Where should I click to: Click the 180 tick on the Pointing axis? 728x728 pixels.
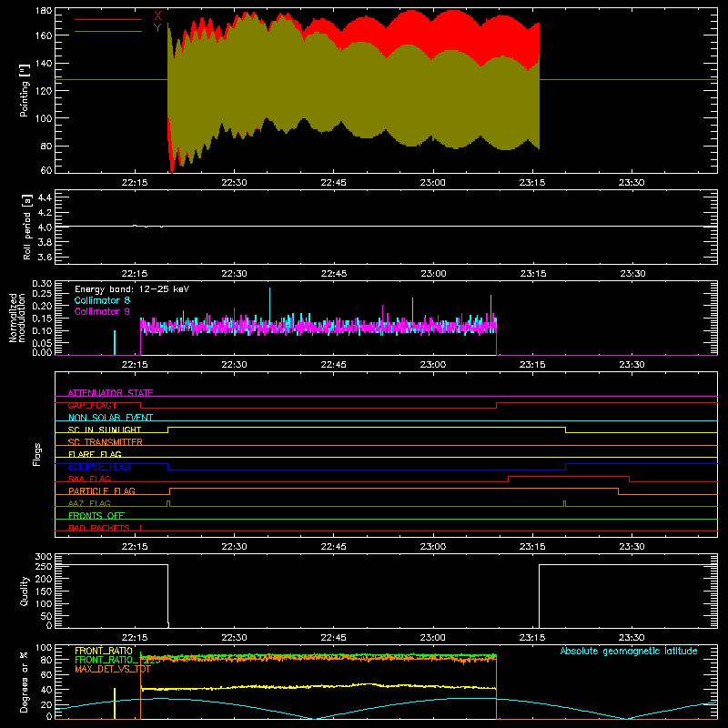click(44, 11)
